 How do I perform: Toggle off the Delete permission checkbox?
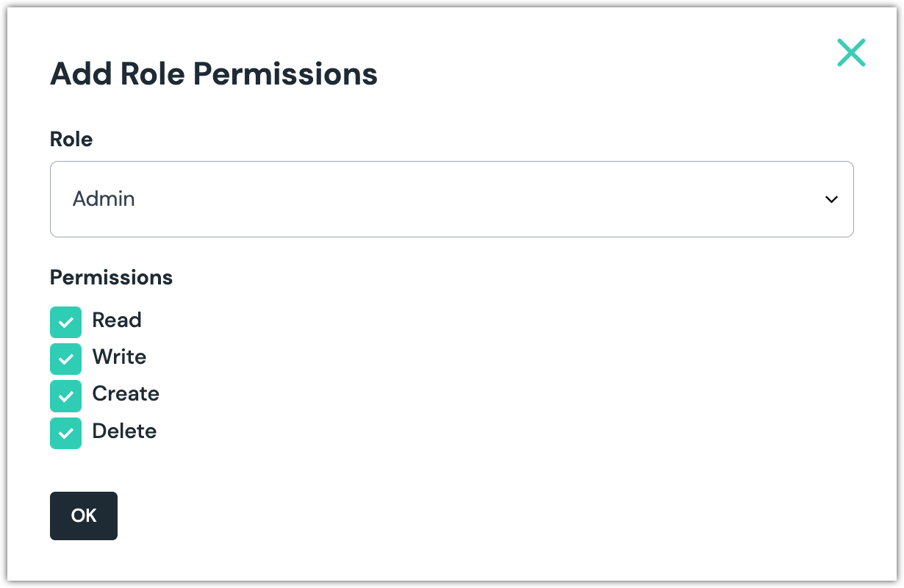tap(65, 433)
